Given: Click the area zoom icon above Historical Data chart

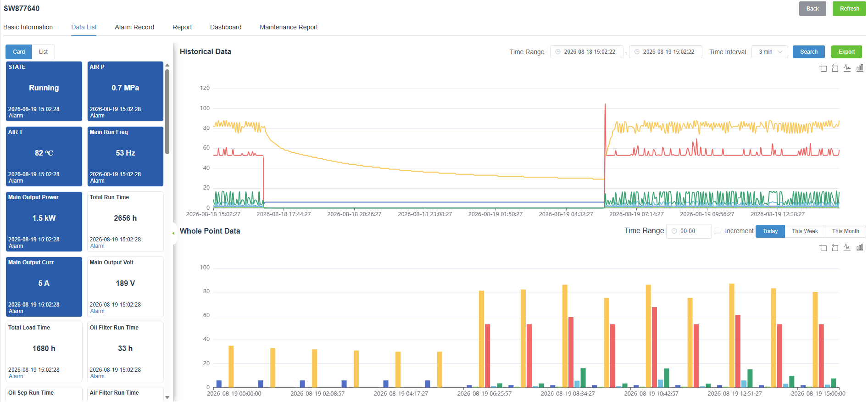Looking at the screenshot, I should click(823, 68).
